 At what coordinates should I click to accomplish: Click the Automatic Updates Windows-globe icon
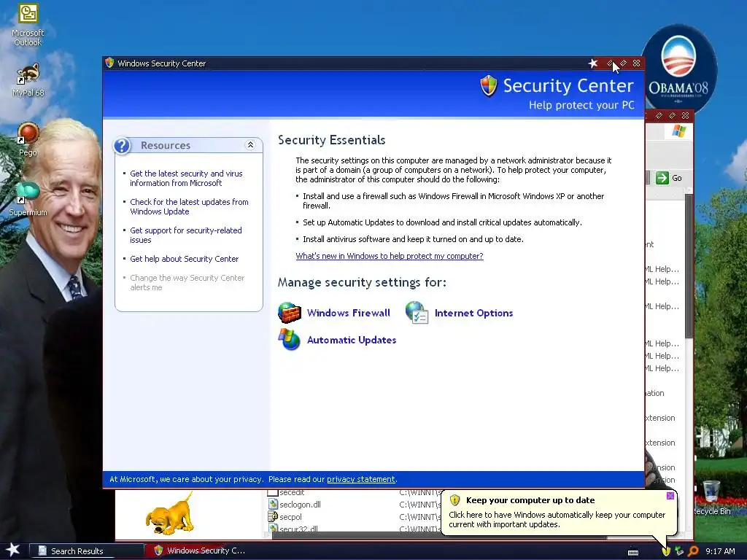tap(289, 340)
